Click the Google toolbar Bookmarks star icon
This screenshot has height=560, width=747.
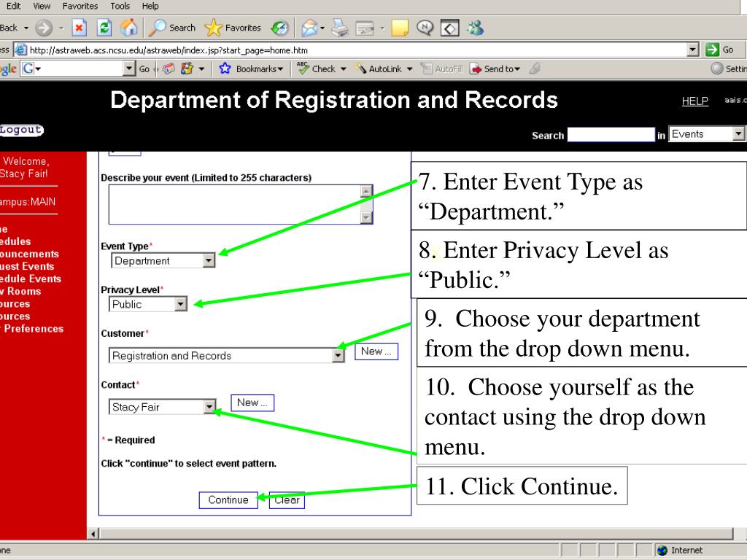click(x=225, y=69)
